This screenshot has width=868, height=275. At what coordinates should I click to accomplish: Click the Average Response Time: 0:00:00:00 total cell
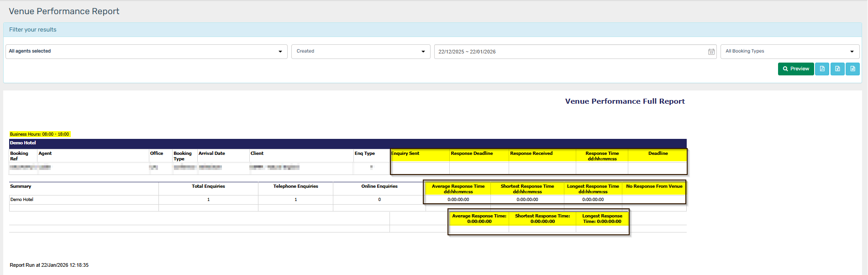pos(479,219)
